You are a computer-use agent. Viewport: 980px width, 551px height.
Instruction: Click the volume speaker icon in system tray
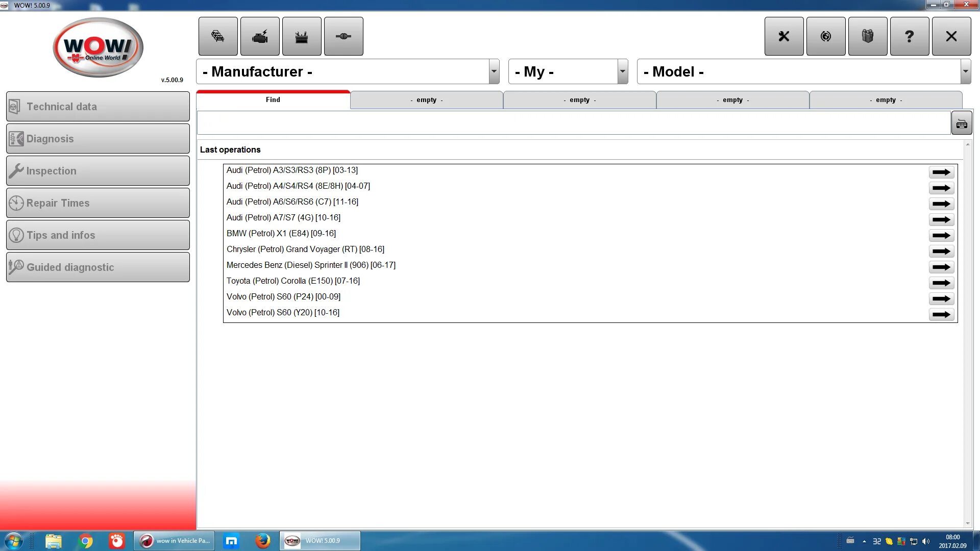[926, 541]
